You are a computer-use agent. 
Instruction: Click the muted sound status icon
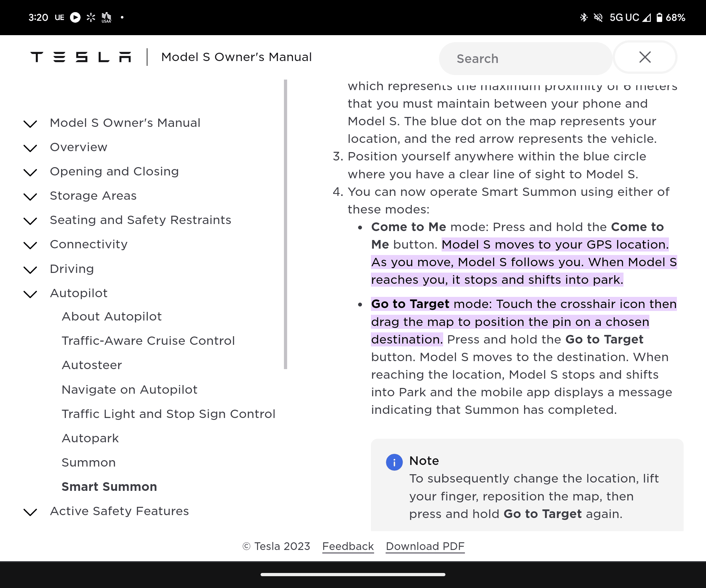598,18
